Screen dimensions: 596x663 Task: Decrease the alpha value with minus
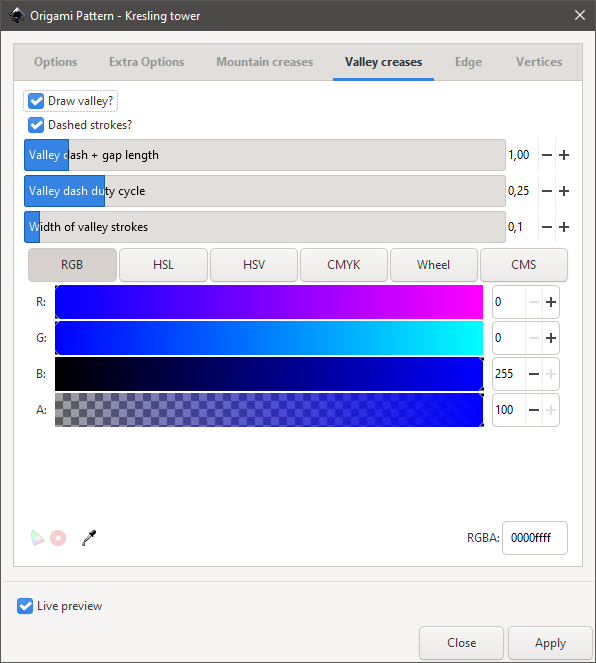click(x=534, y=410)
